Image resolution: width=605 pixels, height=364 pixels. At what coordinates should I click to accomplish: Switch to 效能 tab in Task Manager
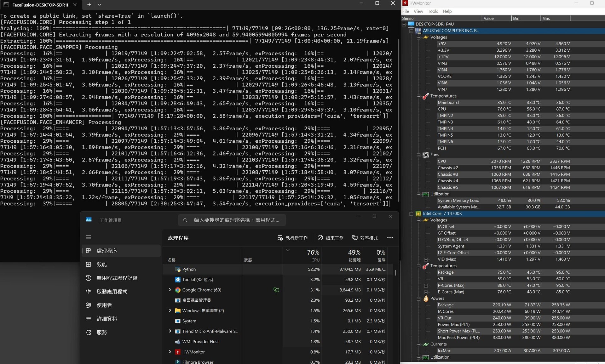click(x=121, y=264)
